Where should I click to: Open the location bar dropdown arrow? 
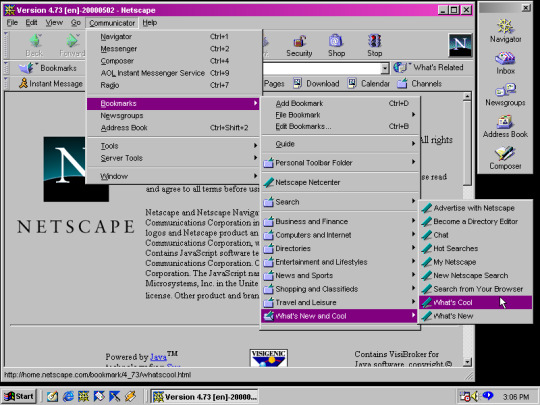(x=385, y=68)
